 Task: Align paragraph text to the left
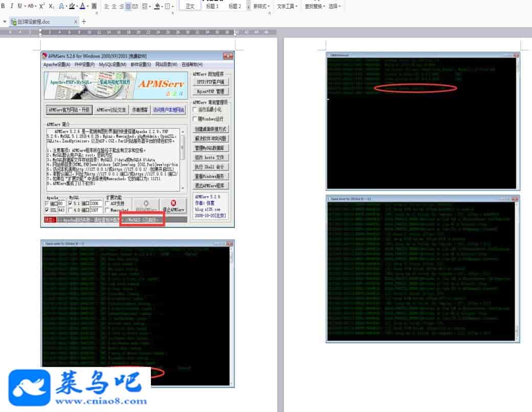pyautogui.click(x=106, y=6)
